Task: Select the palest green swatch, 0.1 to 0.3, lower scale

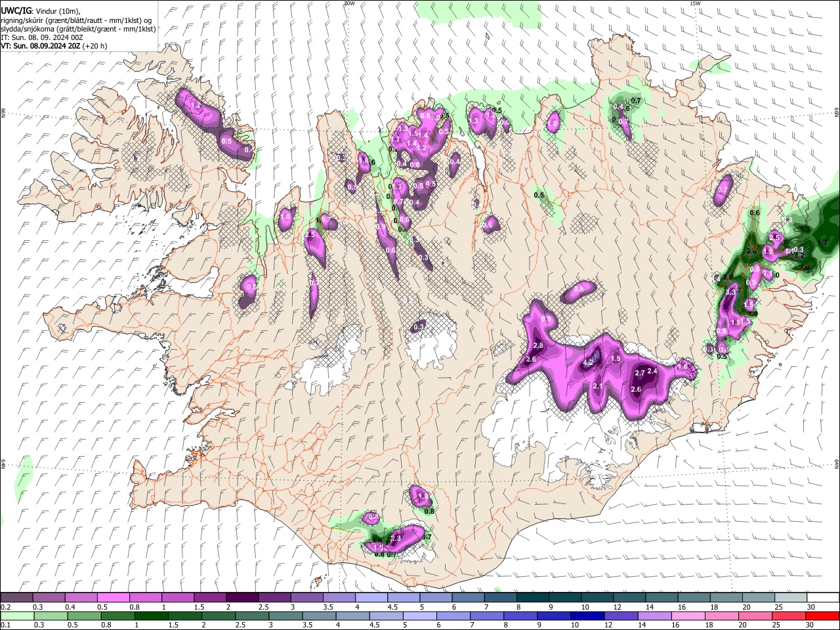Action: [16, 616]
